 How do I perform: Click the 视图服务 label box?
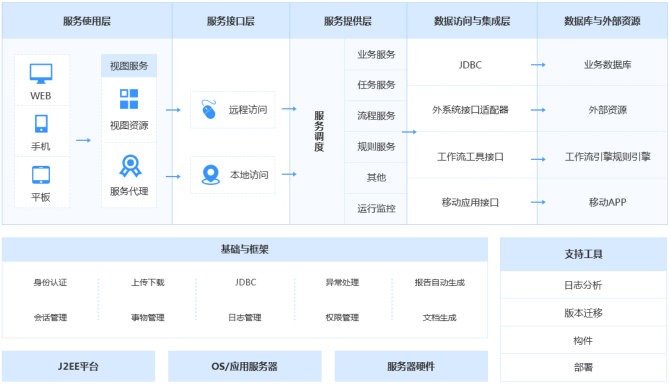pyautogui.click(x=129, y=66)
